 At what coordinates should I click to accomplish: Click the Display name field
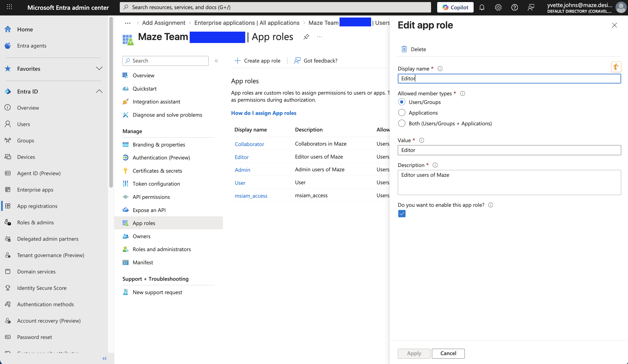509,79
